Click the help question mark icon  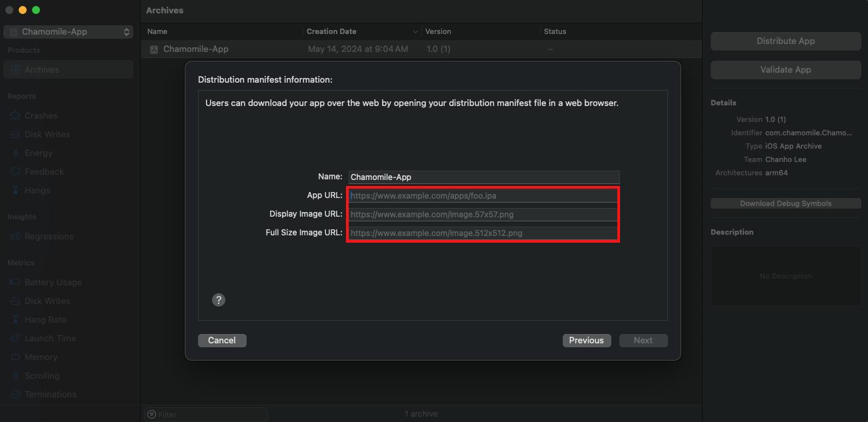tap(218, 300)
